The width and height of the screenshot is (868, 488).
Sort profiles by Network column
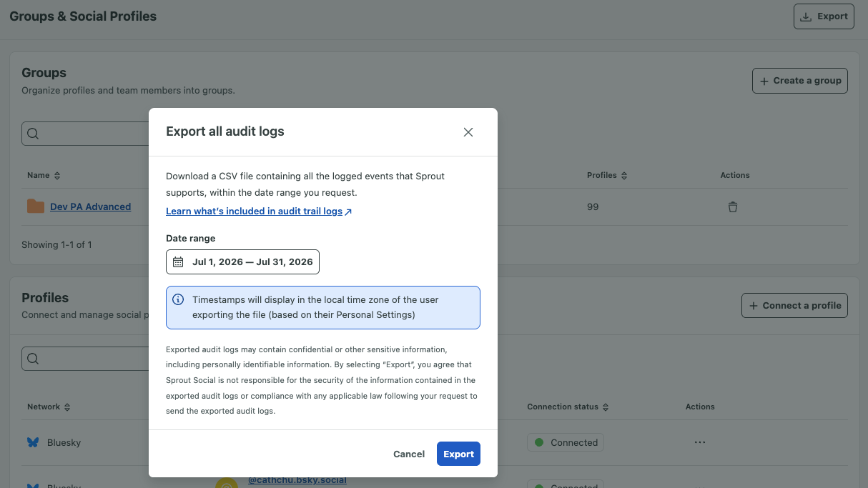[x=49, y=407]
